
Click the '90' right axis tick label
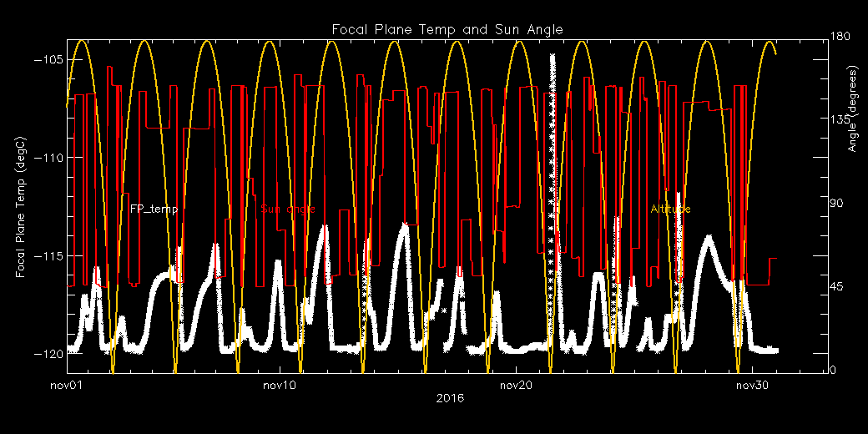[x=835, y=203]
